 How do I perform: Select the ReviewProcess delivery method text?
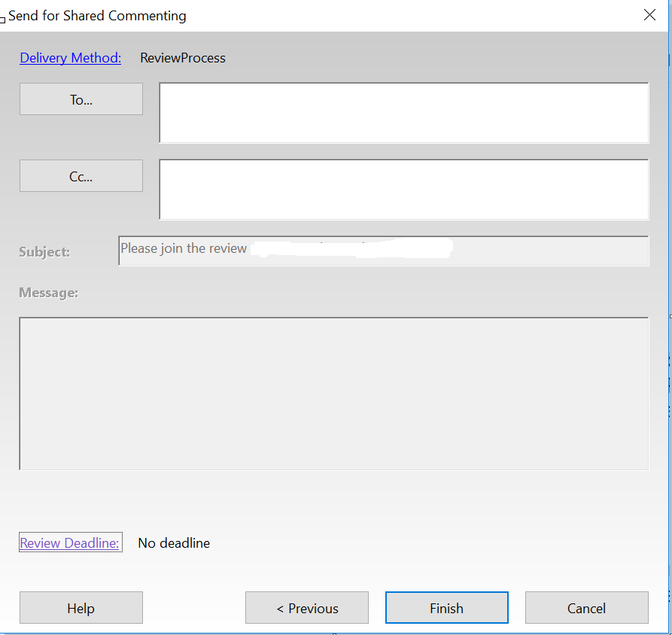(x=182, y=58)
